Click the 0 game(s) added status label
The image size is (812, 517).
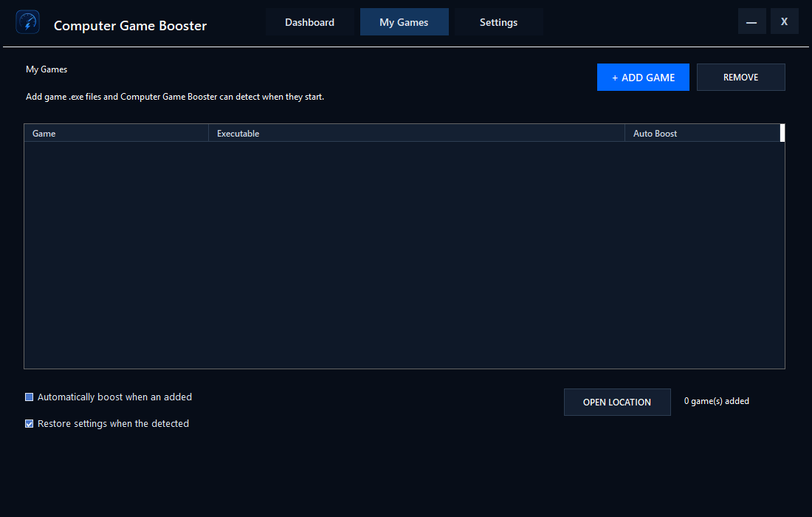pos(716,401)
